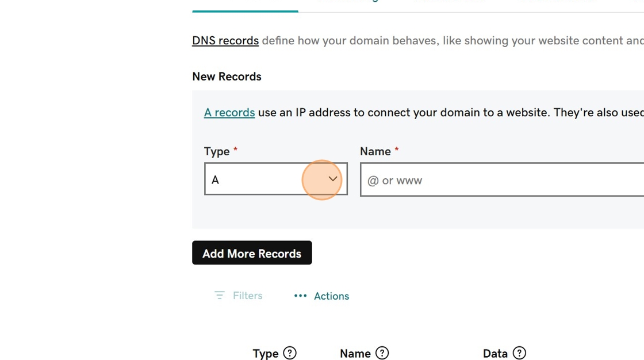This screenshot has height=360, width=644.
Task: Follow the A records link
Action: 229,113
